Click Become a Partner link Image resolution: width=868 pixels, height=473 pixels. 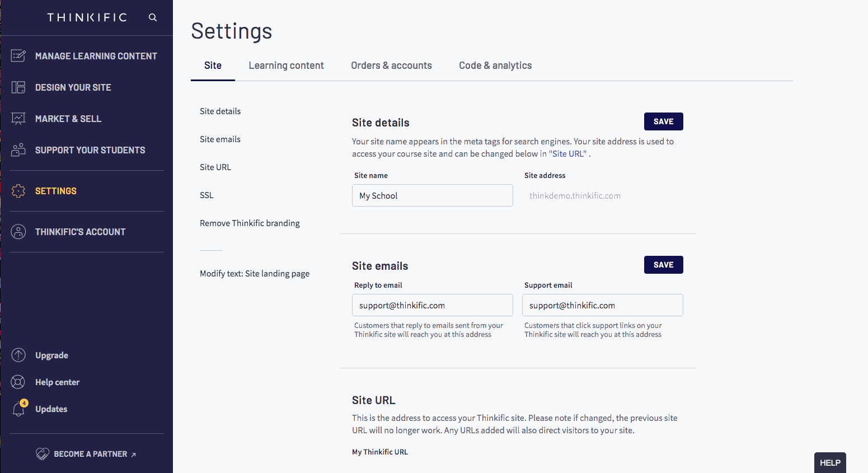tap(90, 454)
